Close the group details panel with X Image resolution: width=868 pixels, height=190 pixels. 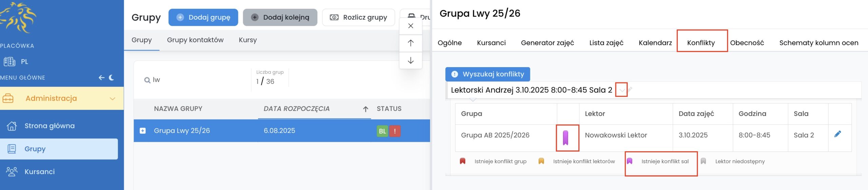click(x=411, y=26)
